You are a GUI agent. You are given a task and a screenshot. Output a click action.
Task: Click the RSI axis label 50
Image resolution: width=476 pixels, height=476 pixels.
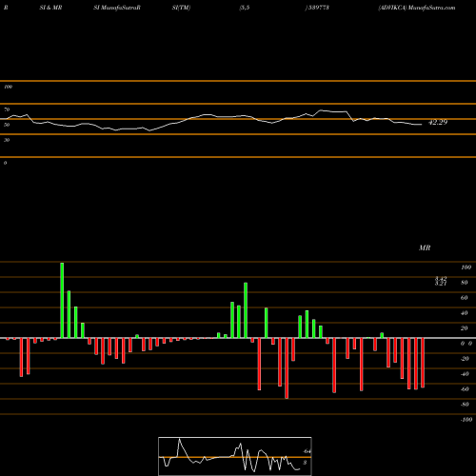(7, 125)
